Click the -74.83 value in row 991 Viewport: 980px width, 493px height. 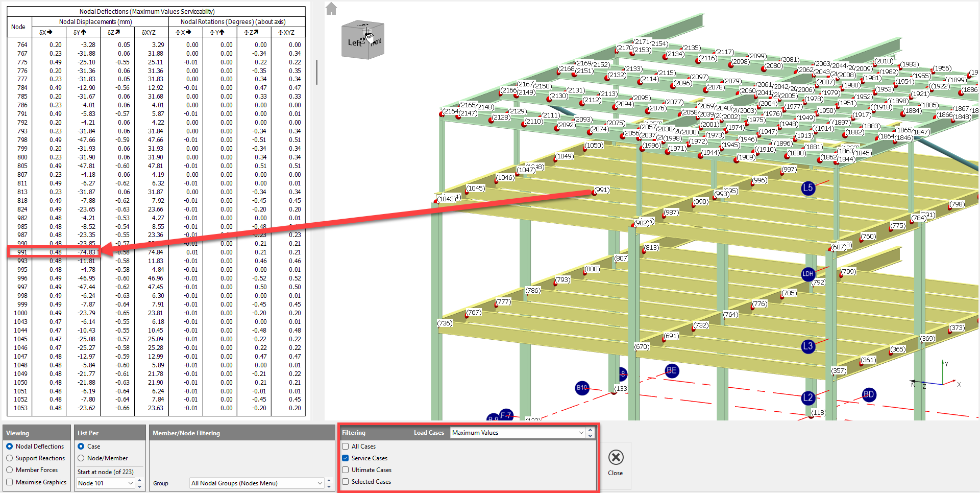(86, 252)
